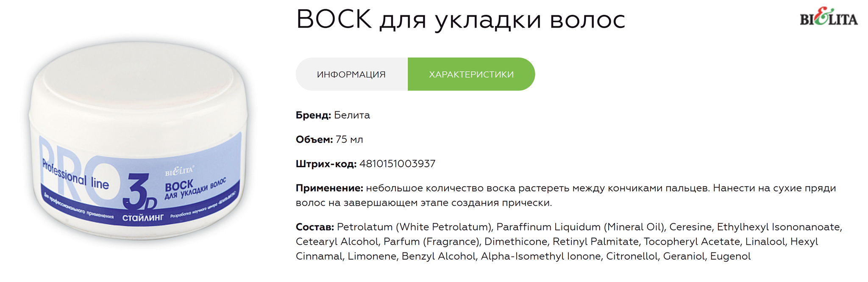Select the brand value Белита
The height and width of the screenshot is (282, 868).
[352, 115]
